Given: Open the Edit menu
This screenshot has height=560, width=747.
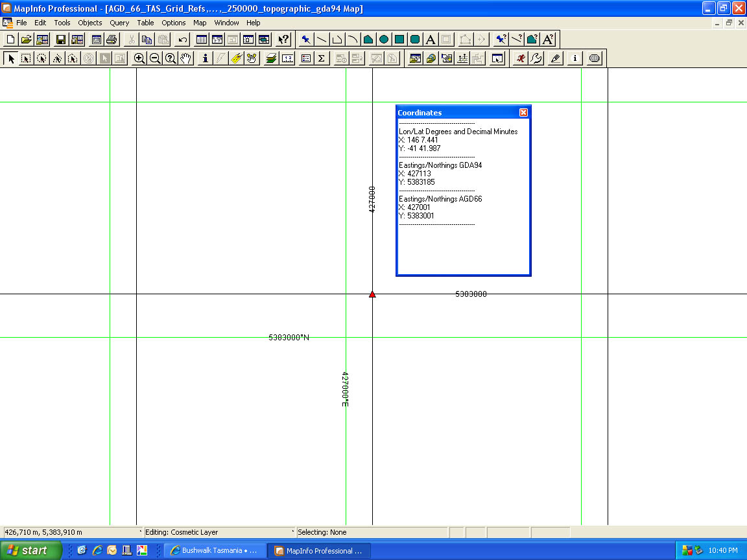Looking at the screenshot, I should point(40,23).
